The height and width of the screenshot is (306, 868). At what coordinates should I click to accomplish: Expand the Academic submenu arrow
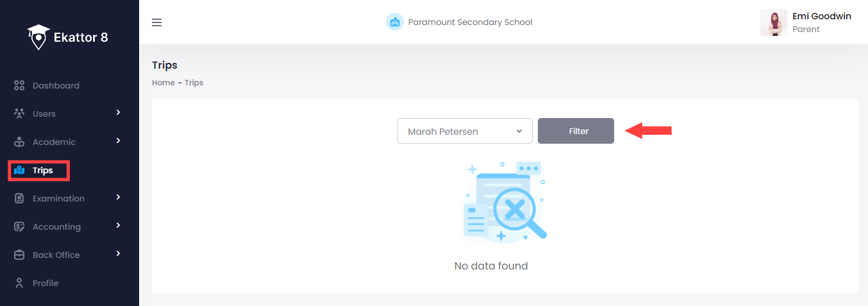point(118,141)
